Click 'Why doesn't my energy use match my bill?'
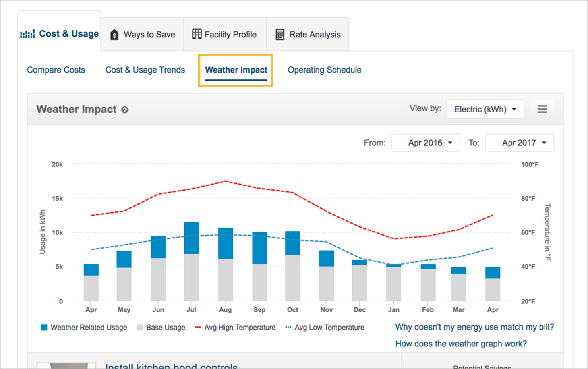The image size is (588, 369). [x=474, y=327]
